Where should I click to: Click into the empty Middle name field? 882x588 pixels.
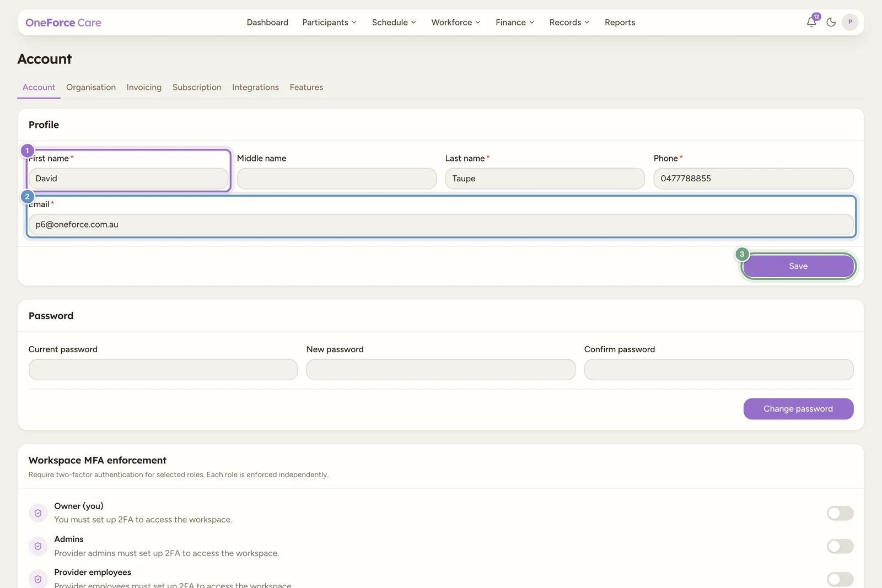337,179
